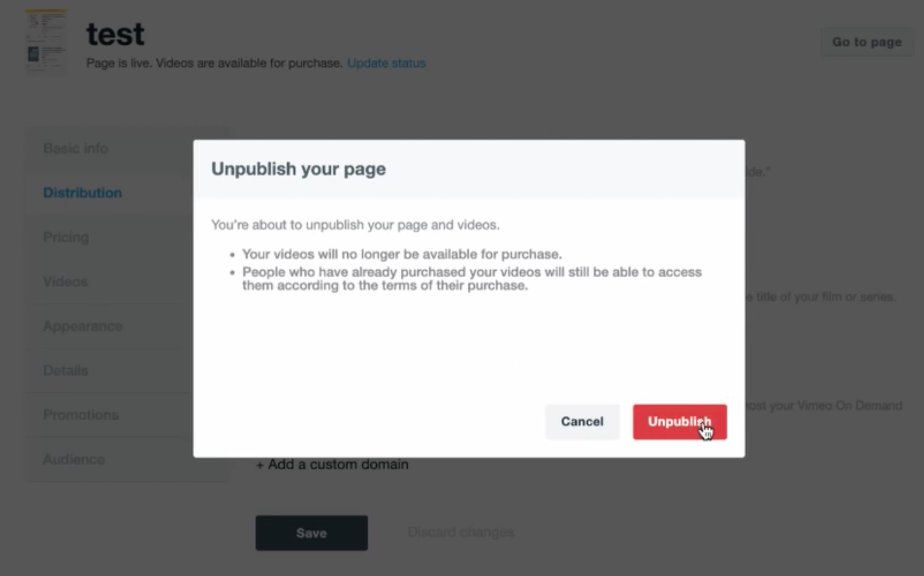The height and width of the screenshot is (576, 924).
Task: Open the Audience section
Action: coord(73,458)
